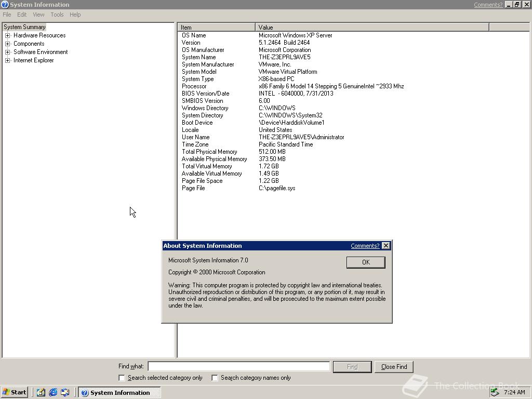Select Components tree item
This screenshot has width=532, height=399.
click(29, 44)
